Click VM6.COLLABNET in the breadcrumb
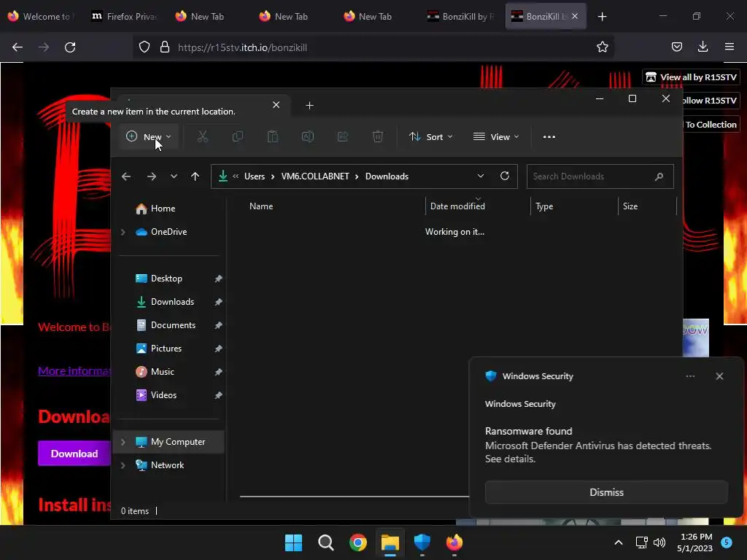 point(315,176)
